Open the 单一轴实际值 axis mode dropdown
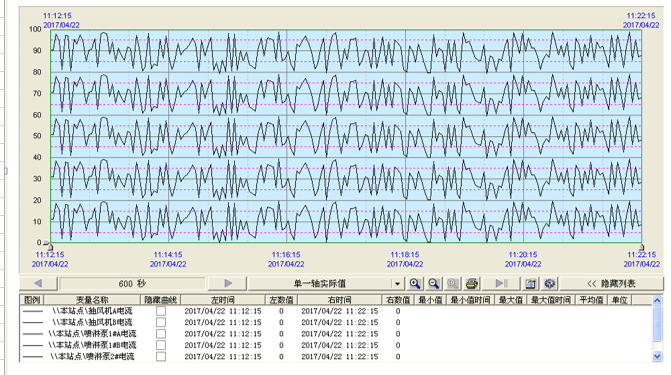Viewport: 671px width, 375px height. tap(397, 284)
